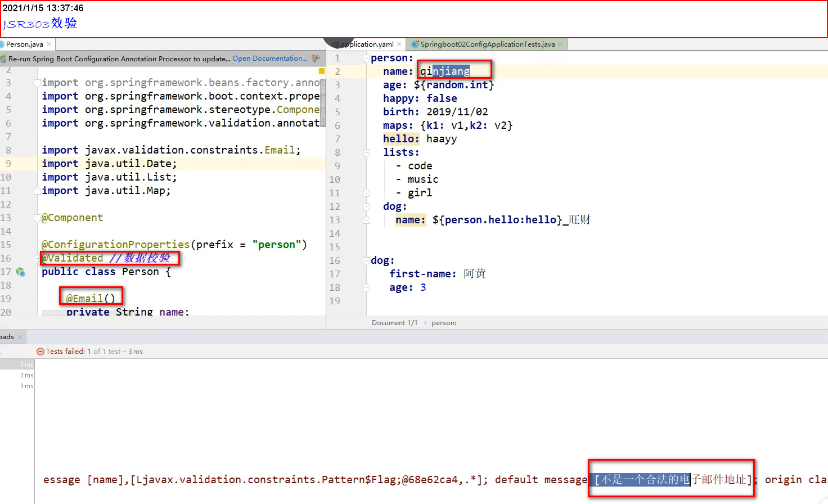This screenshot has height=504, width=828.
Task: Click 'import java.util.Date;' line
Action: click(x=109, y=164)
